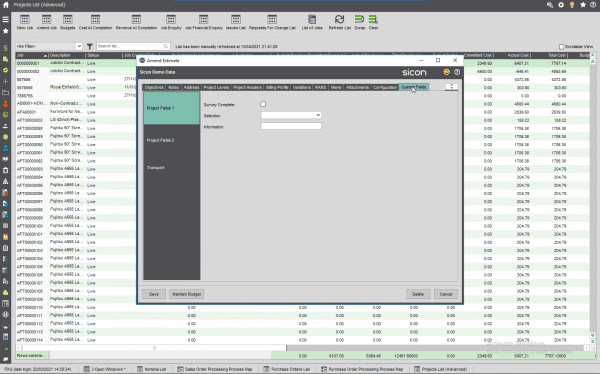Image resolution: width=600 pixels, height=374 pixels.
Task: Open the List of Jobs icon
Action: (312, 22)
